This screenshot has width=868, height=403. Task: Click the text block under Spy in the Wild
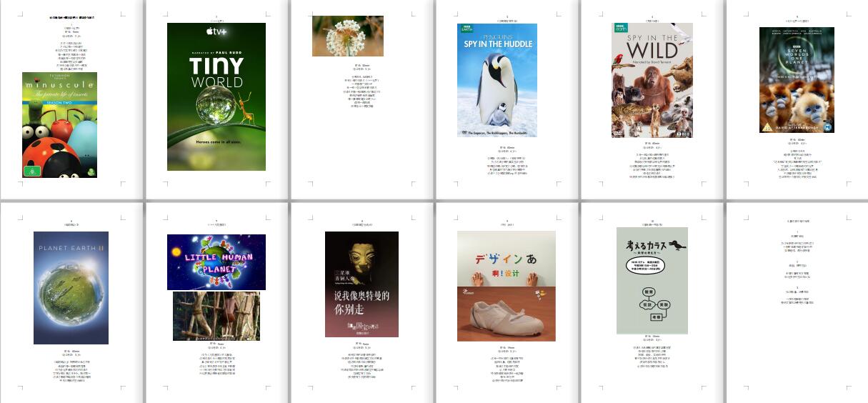[652, 161]
